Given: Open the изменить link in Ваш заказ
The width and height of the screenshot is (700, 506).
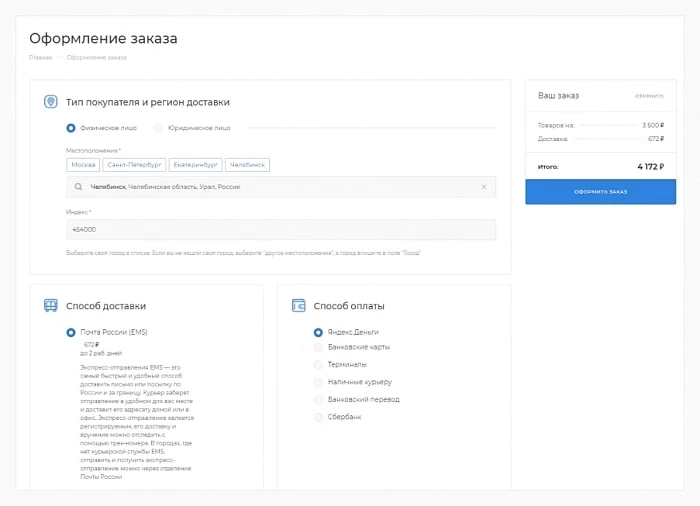Looking at the screenshot, I should [x=649, y=96].
